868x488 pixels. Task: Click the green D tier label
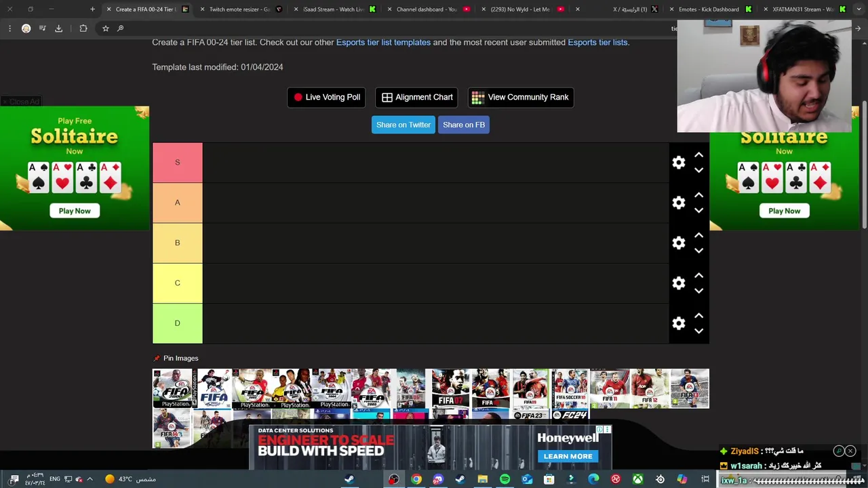tap(178, 323)
